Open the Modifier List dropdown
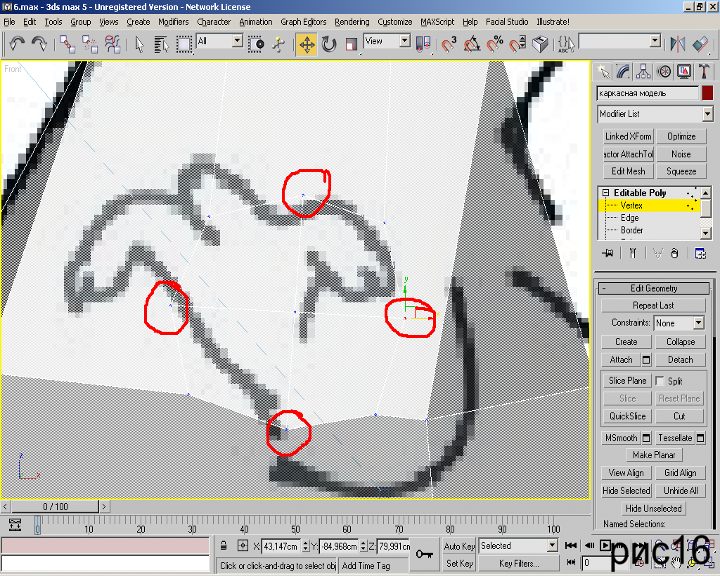Image resolution: width=720 pixels, height=576 pixels. click(x=655, y=114)
